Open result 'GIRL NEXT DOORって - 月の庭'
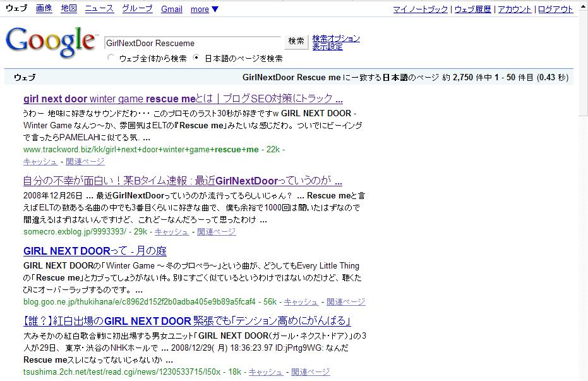This screenshot has width=588, height=381. click(x=95, y=251)
